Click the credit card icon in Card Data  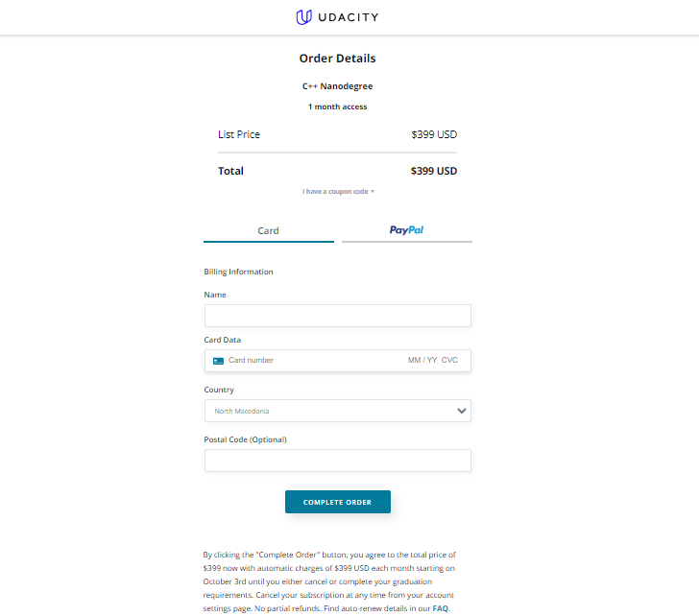pos(218,361)
